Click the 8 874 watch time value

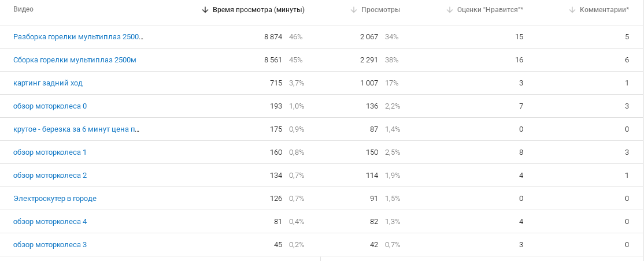(x=273, y=37)
